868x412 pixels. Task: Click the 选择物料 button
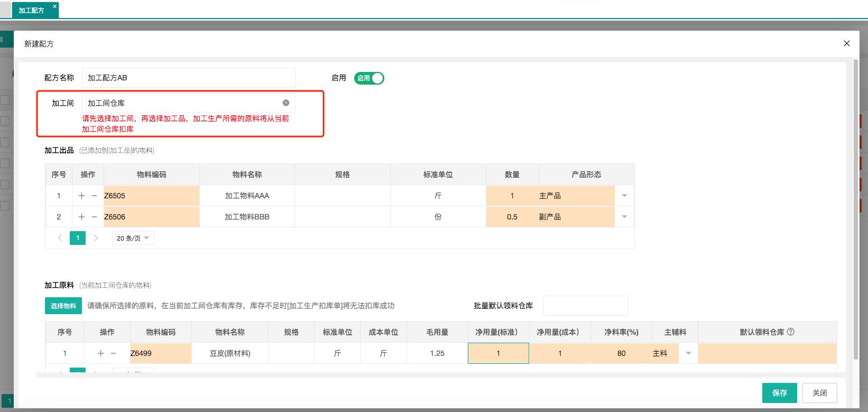point(63,306)
